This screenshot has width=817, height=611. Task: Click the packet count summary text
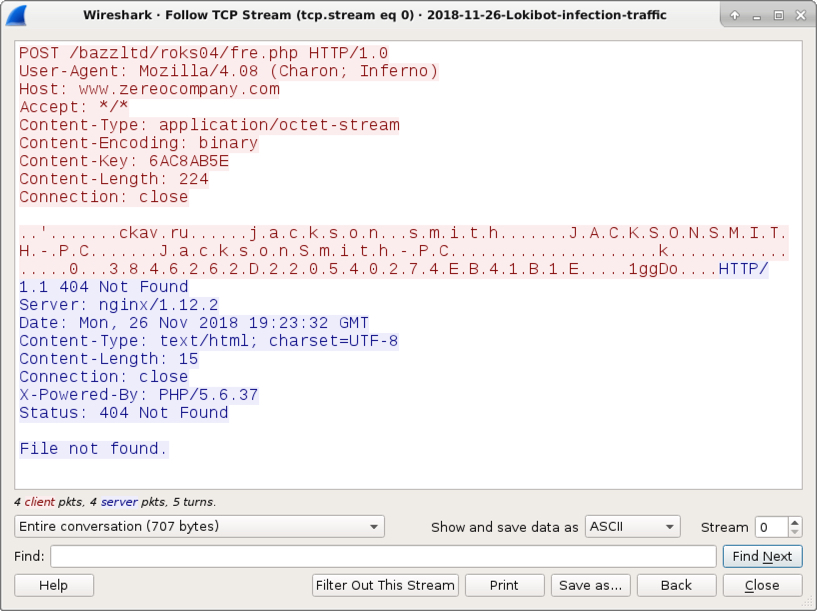115,502
